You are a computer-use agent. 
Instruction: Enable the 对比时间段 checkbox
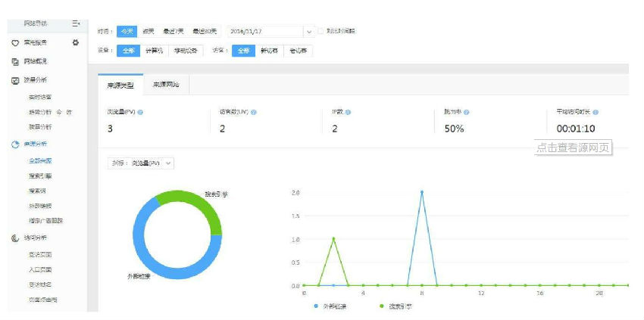click(x=320, y=31)
